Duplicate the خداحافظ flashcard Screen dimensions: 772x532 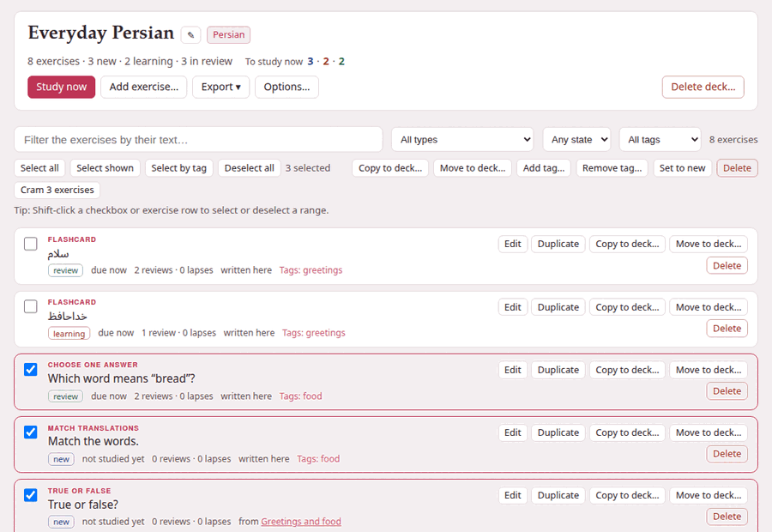click(x=558, y=307)
